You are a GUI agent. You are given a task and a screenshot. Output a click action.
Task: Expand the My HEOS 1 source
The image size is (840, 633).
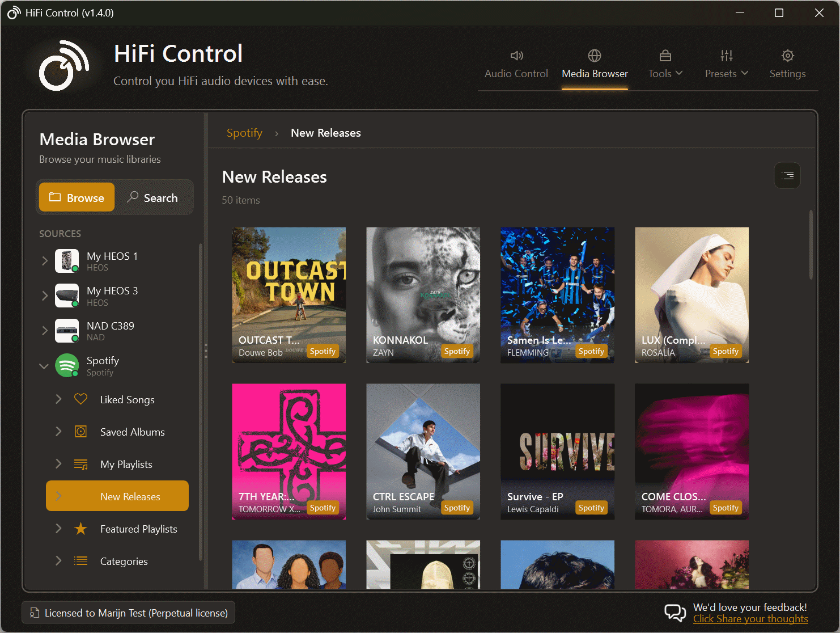coord(45,261)
